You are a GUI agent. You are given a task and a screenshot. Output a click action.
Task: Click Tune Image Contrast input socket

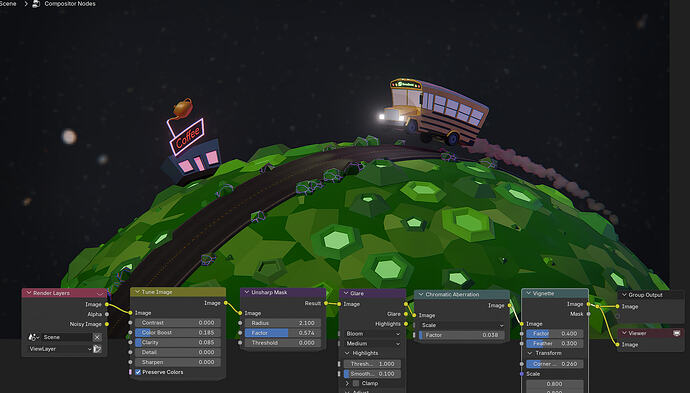[x=130, y=323]
